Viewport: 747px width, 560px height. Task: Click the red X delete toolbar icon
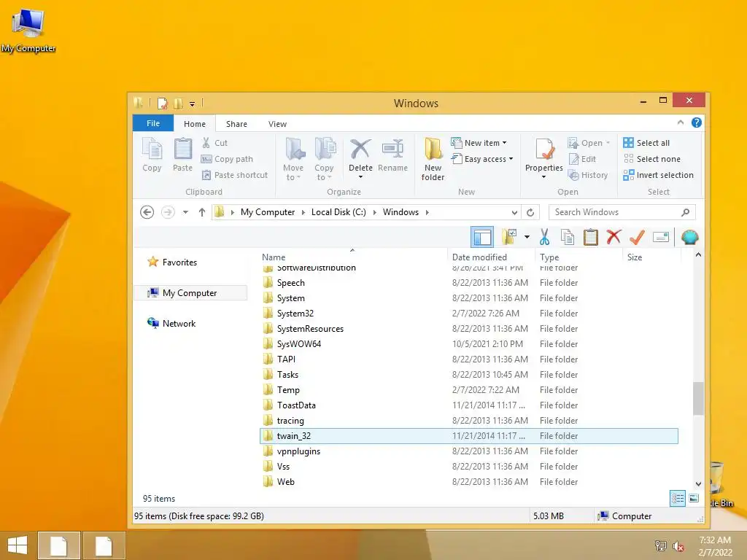point(614,237)
